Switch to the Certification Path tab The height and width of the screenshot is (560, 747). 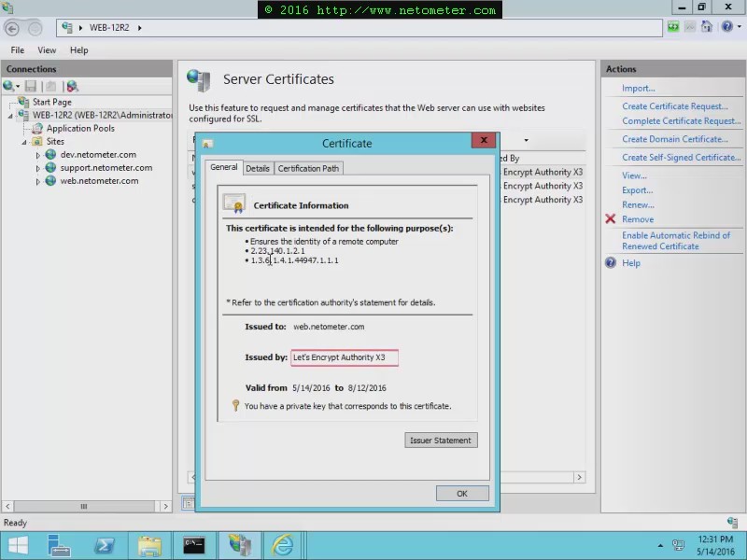tap(308, 168)
